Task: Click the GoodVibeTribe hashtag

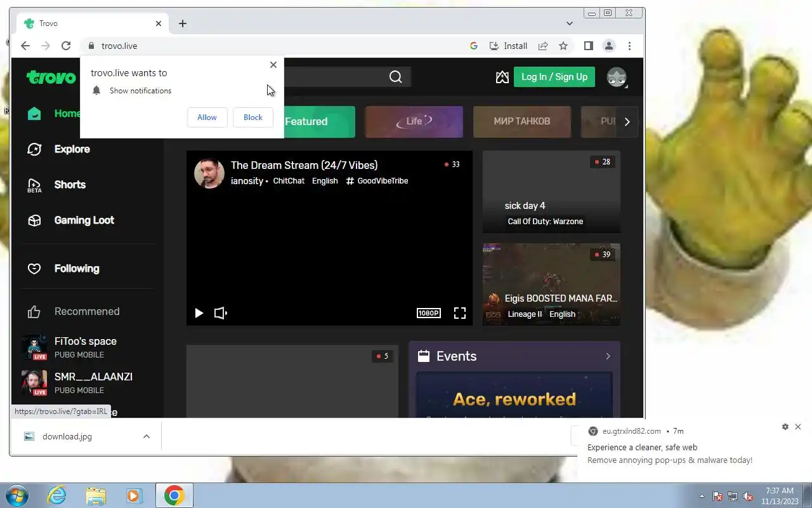Action: click(x=377, y=181)
